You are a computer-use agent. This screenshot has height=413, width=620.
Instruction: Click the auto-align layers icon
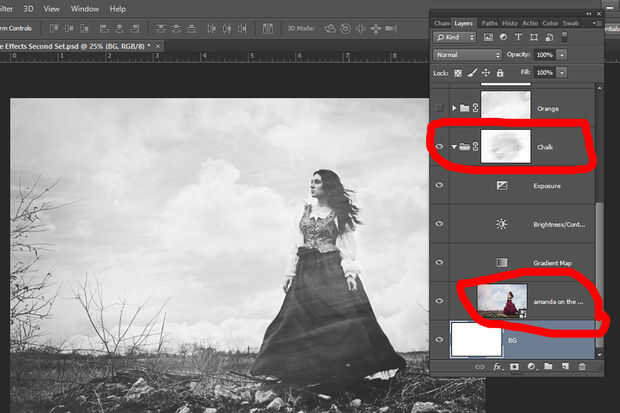(x=268, y=28)
